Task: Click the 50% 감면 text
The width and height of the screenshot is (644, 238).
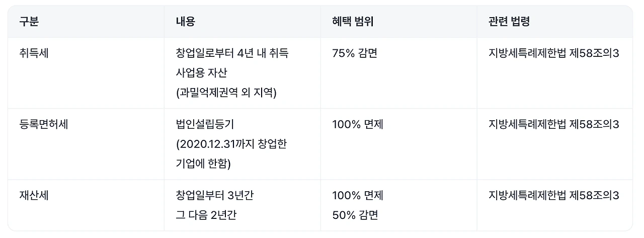Action: pos(355,215)
